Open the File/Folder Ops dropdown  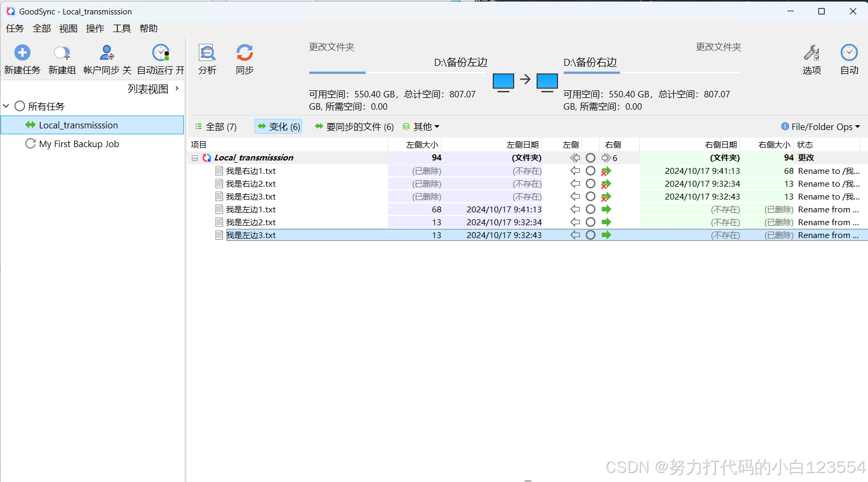tap(820, 127)
